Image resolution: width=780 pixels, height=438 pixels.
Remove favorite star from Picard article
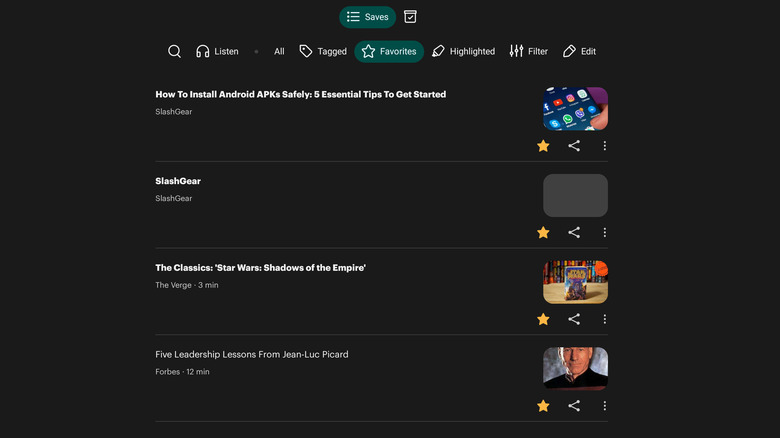(x=543, y=406)
